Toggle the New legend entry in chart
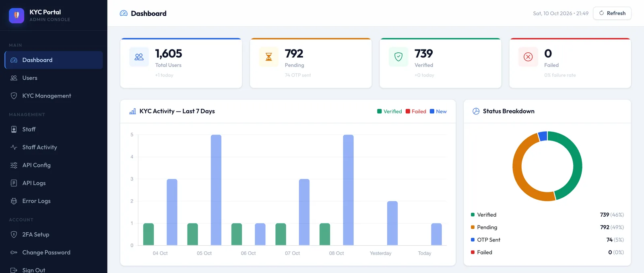Screen dimensions: 644x273 click(438, 112)
